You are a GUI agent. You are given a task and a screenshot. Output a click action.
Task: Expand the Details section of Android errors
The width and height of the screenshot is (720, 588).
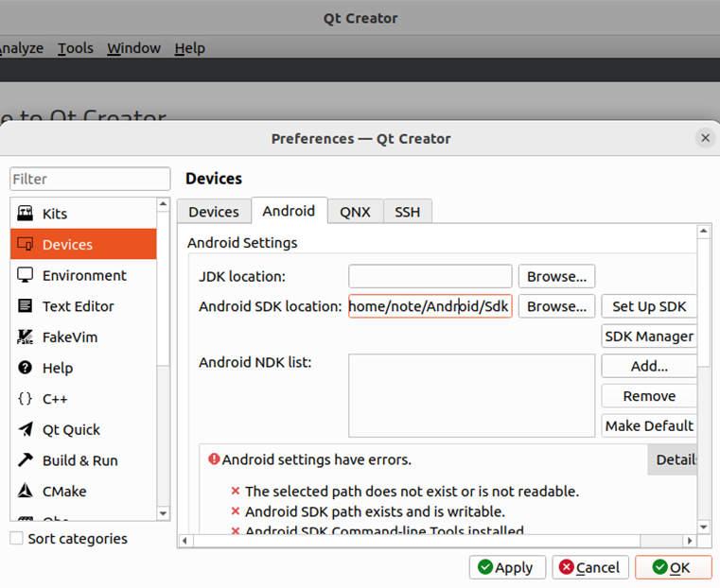(x=673, y=459)
